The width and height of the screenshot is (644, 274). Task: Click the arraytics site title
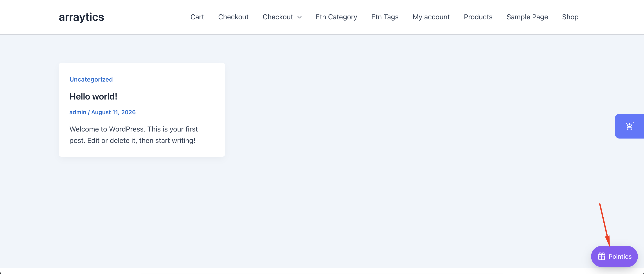click(81, 17)
